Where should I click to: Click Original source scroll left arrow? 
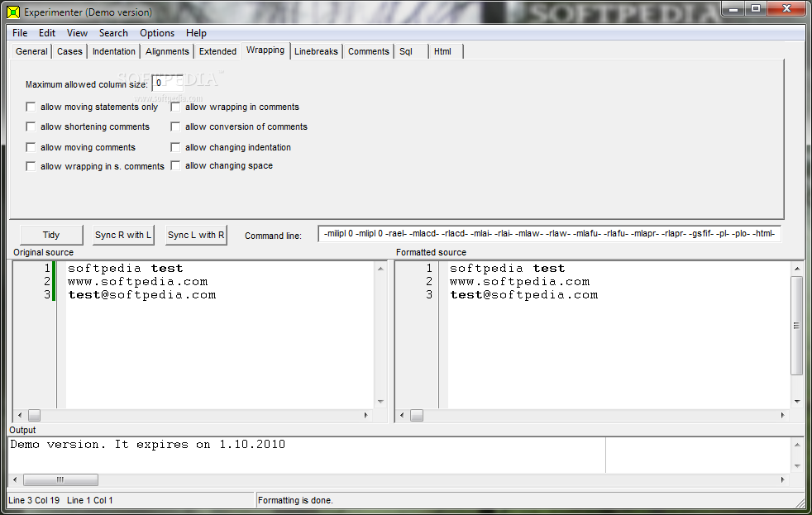click(20, 415)
